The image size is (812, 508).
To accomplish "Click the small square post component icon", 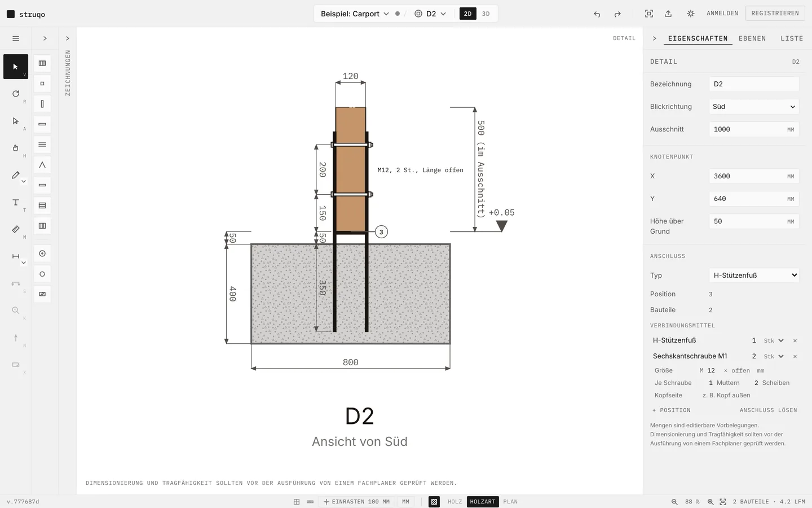I will (x=42, y=84).
